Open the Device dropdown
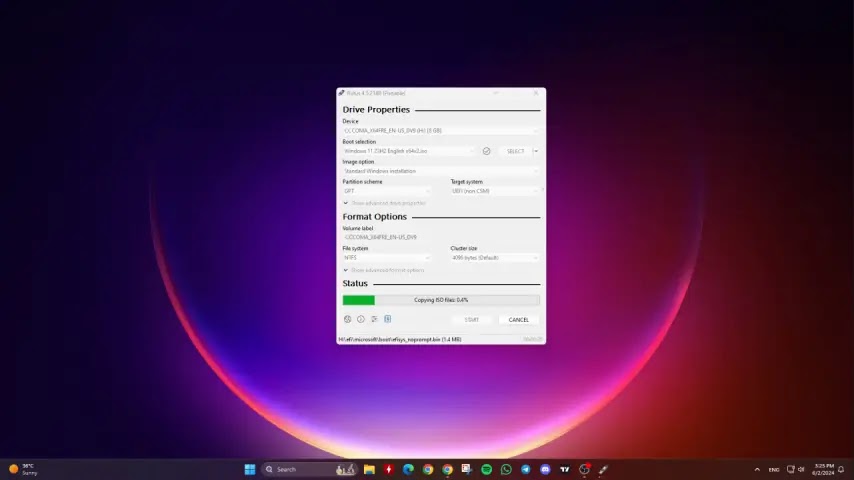854x480 pixels. [x=441, y=131]
